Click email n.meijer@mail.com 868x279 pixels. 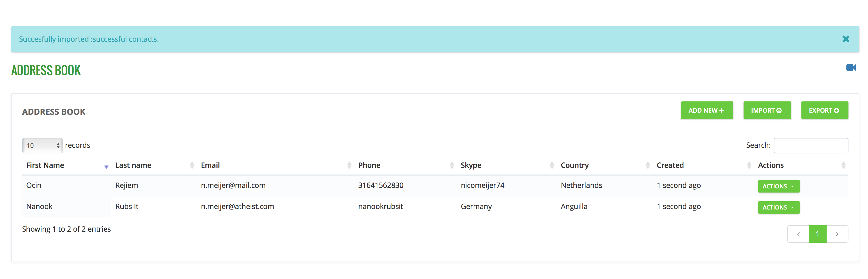pyautogui.click(x=233, y=186)
